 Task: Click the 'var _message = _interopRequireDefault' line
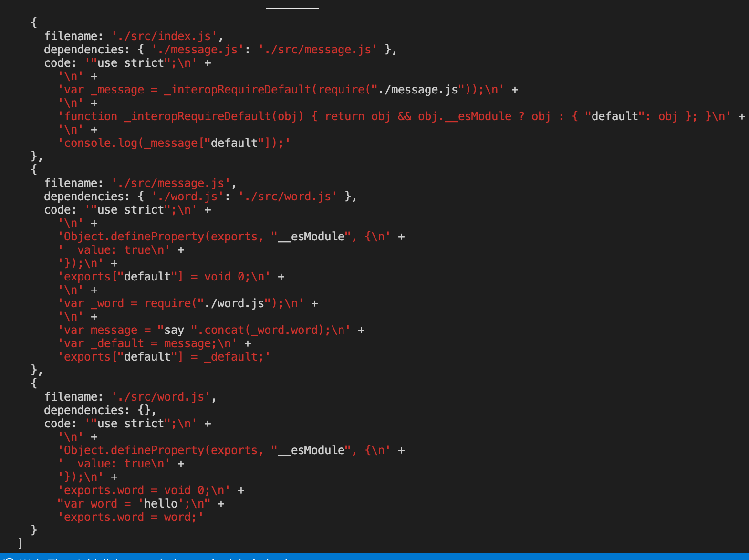(281, 90)
